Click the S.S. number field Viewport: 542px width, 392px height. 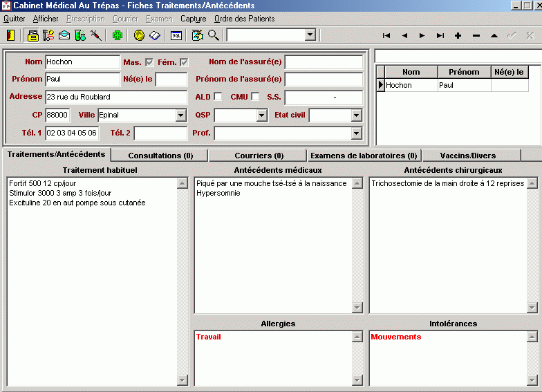[x=324, y=97]
